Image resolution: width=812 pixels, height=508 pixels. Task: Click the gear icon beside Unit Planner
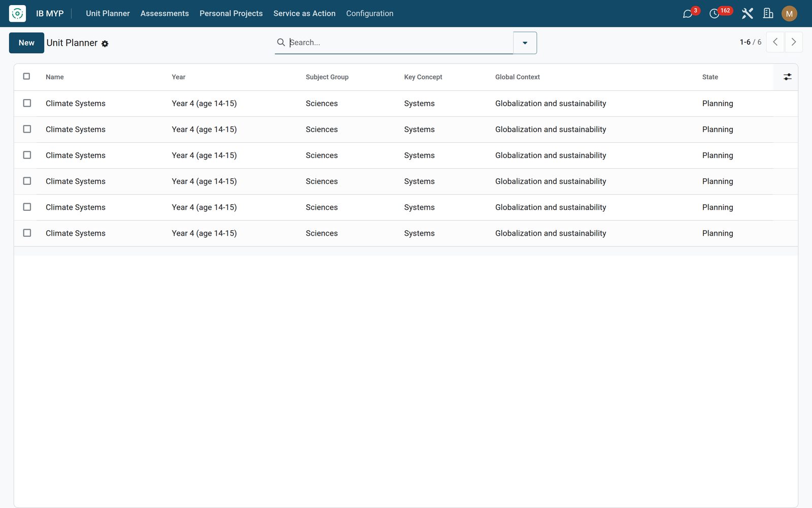(x=105, y=44)
